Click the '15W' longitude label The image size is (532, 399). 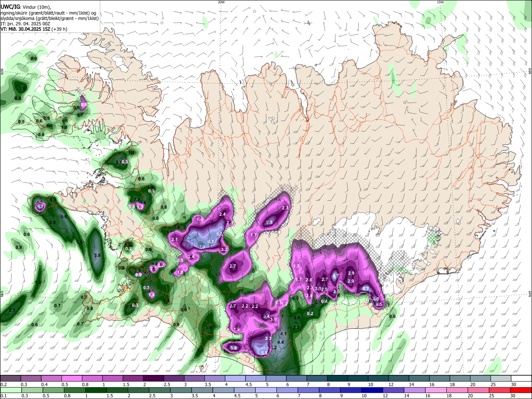[x=440, y=2]
